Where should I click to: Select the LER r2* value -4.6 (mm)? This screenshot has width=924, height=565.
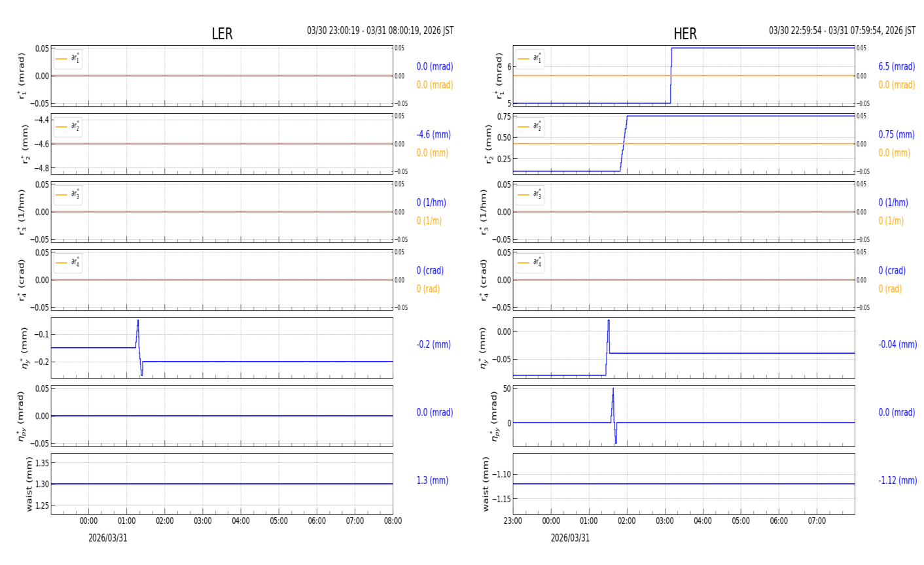[x=434, y=135]
